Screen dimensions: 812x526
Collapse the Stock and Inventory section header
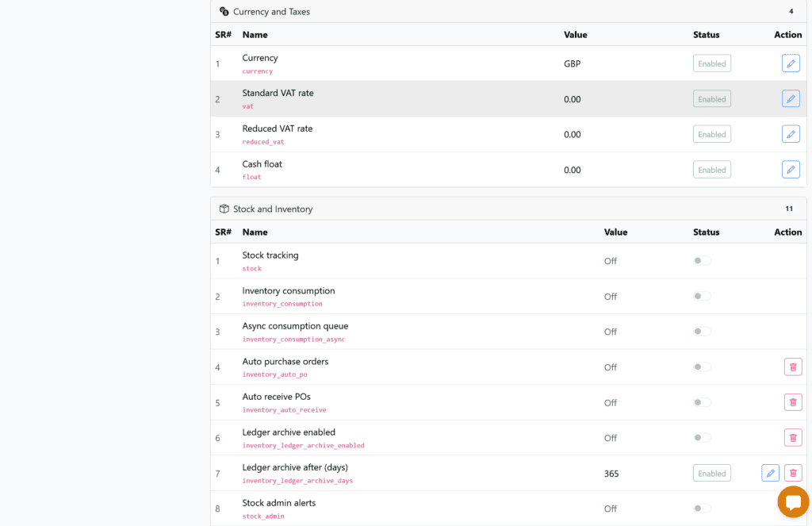pyautogui.click(x=508, y=209)
